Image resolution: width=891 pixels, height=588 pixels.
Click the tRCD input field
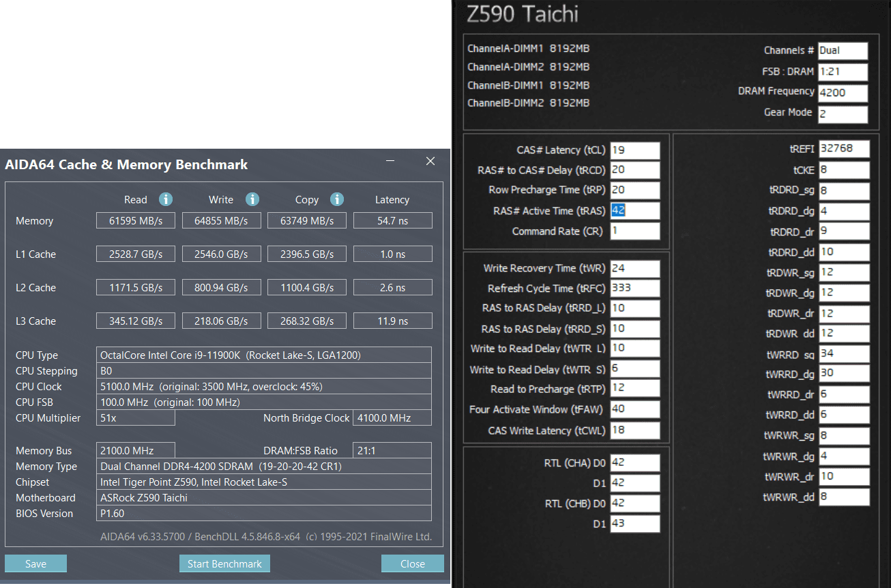click(x=635, y=170)
